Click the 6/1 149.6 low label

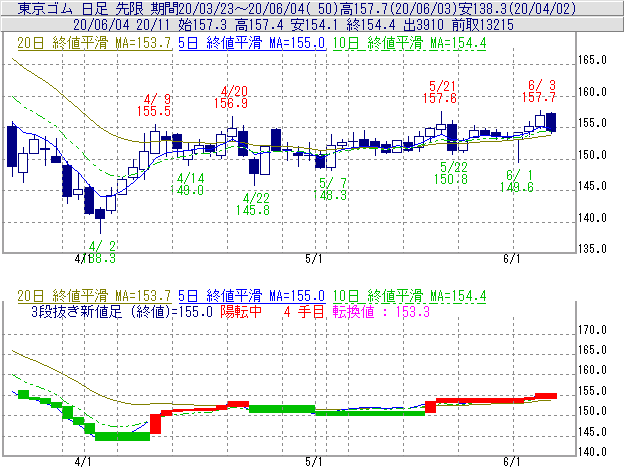517,181
